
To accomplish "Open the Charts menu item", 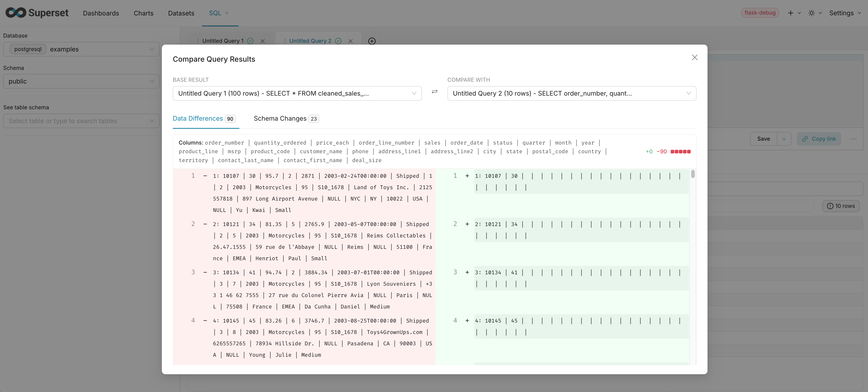I will pyautogui.click(x=143, y=13).
